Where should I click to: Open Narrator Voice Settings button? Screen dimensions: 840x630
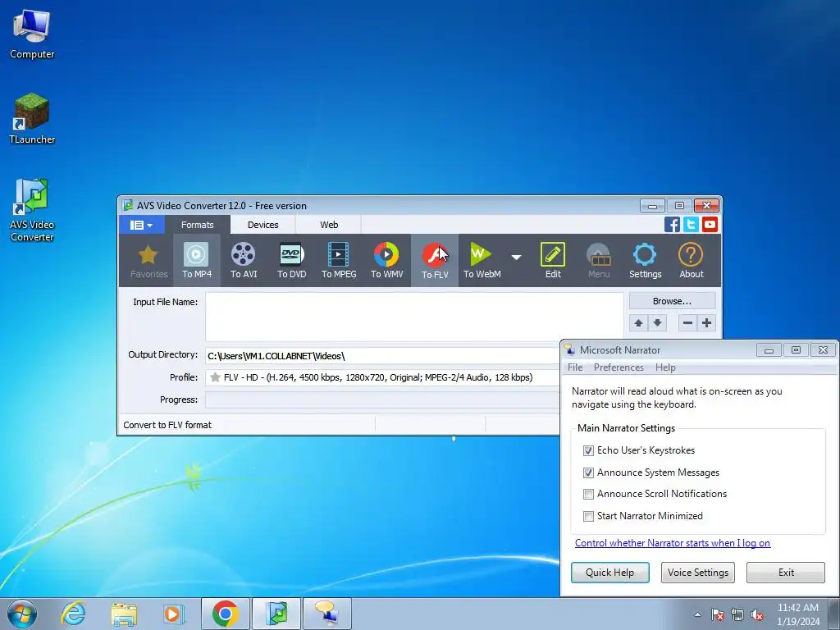(697, 572)
